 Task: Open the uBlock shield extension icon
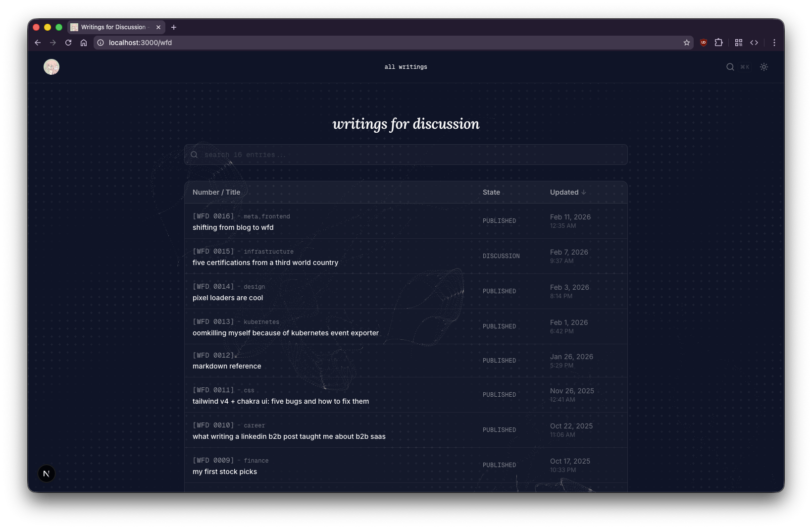coord(703,43)
